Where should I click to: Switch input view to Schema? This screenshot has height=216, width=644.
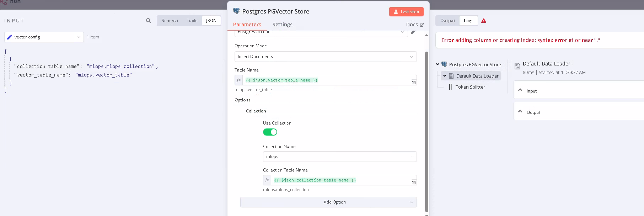click(x=170, y=21)
